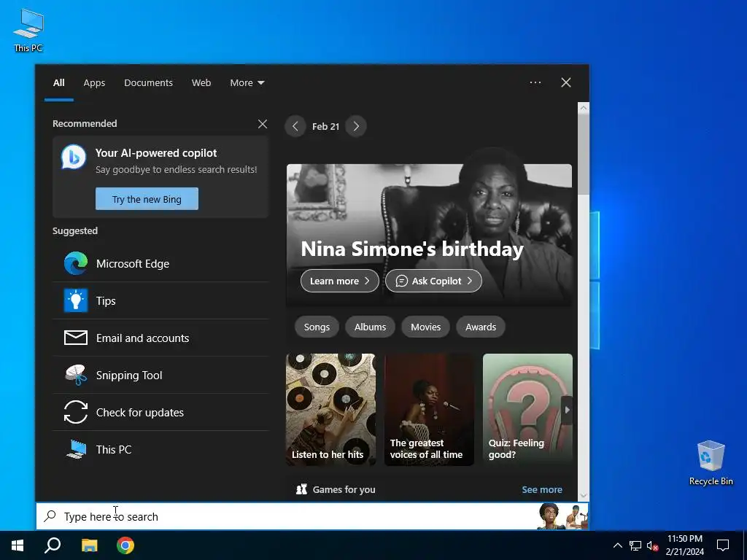Select the Awards chip
Viewport: 747px width, 560px height.
[x=481, y=327]
